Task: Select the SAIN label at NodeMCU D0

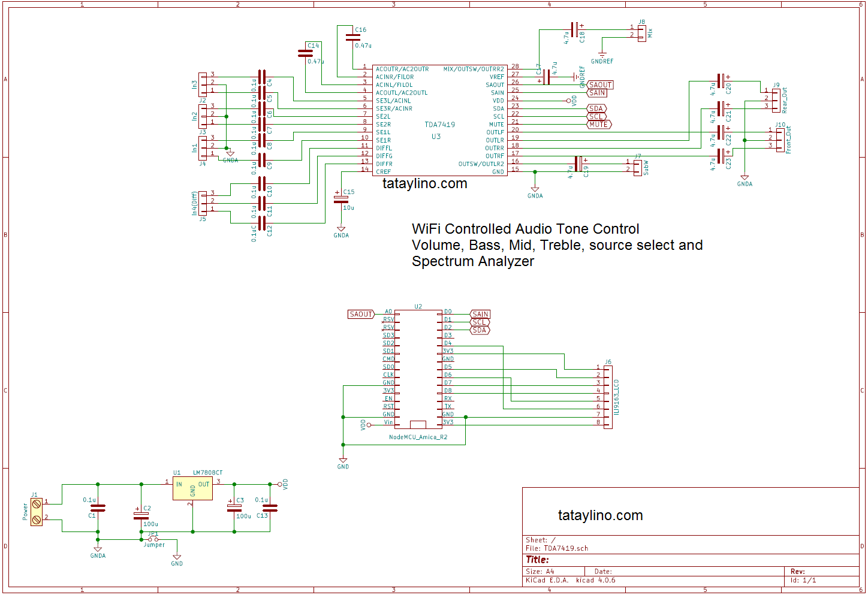Action: 480,314
